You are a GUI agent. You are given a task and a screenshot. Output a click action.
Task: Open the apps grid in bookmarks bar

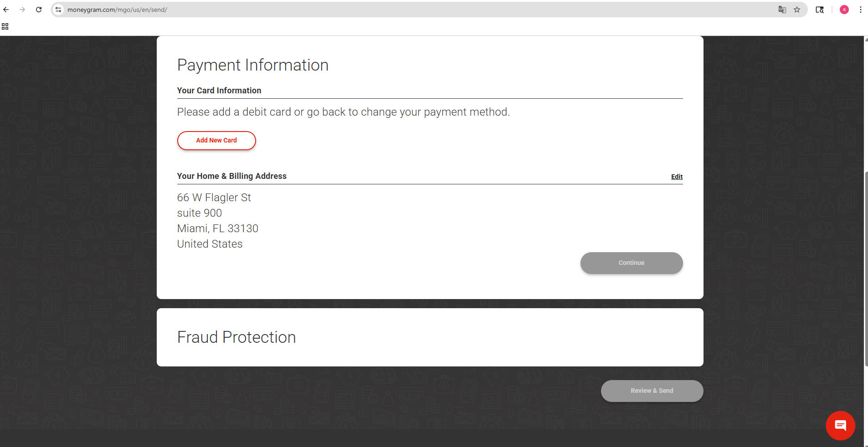point(5,26)
